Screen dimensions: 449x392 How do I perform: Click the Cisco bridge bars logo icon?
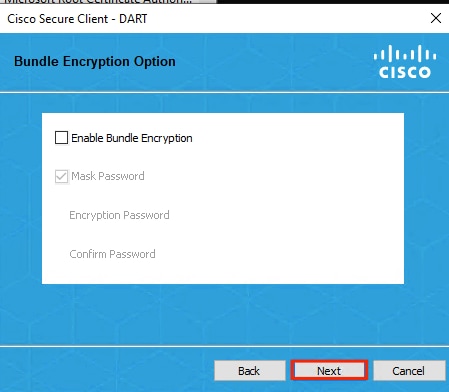pos(405,54)
